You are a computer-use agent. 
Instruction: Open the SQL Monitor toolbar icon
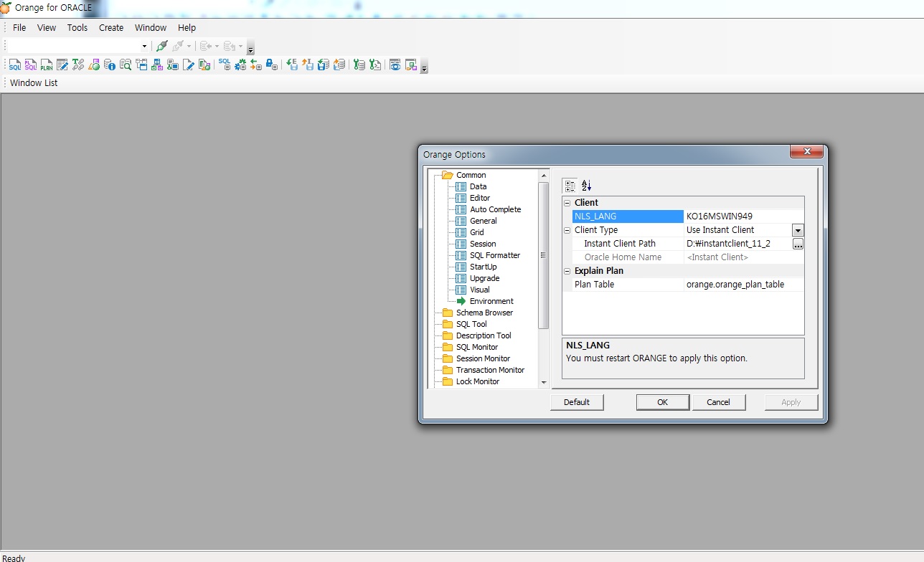point(225,65)
